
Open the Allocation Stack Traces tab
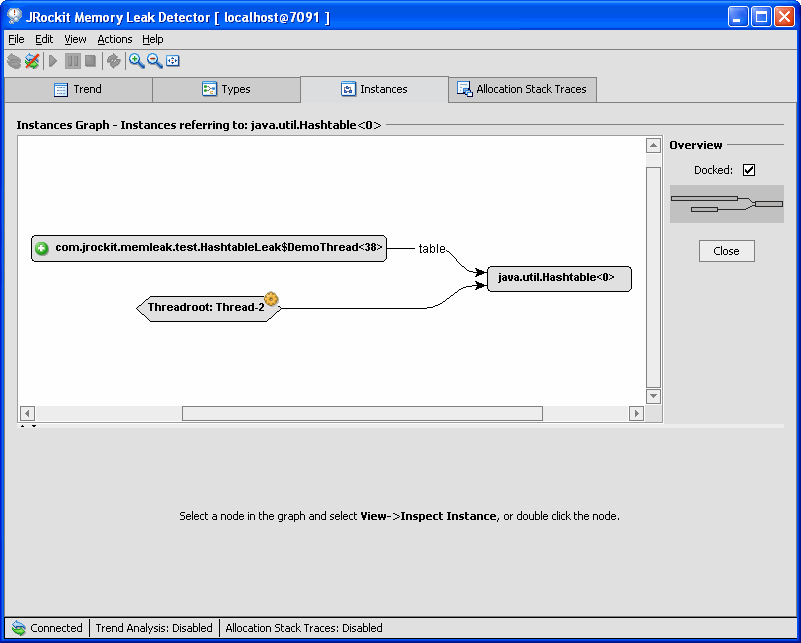(x=523, y=89)
